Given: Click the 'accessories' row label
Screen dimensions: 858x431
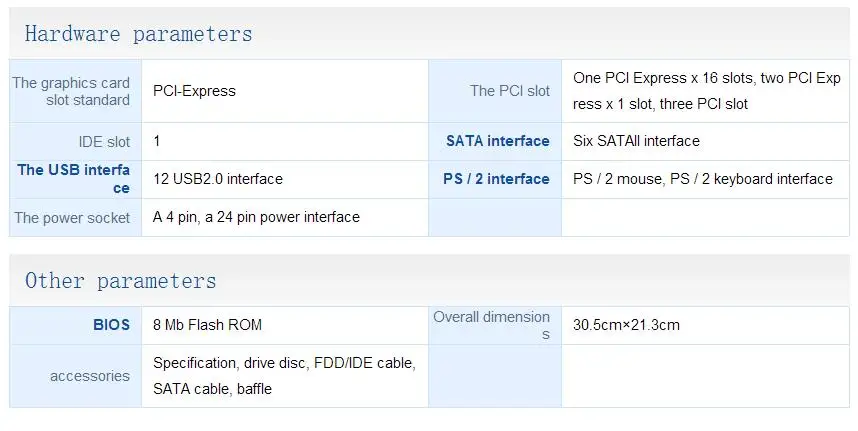Looking at the screenshot, I should coord(89,376).
